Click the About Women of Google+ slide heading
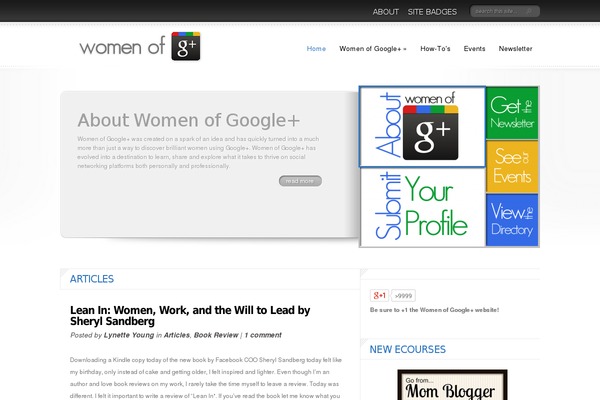This screenshot has height=400, width=600. pyautogui.click(x=189, y=120)
